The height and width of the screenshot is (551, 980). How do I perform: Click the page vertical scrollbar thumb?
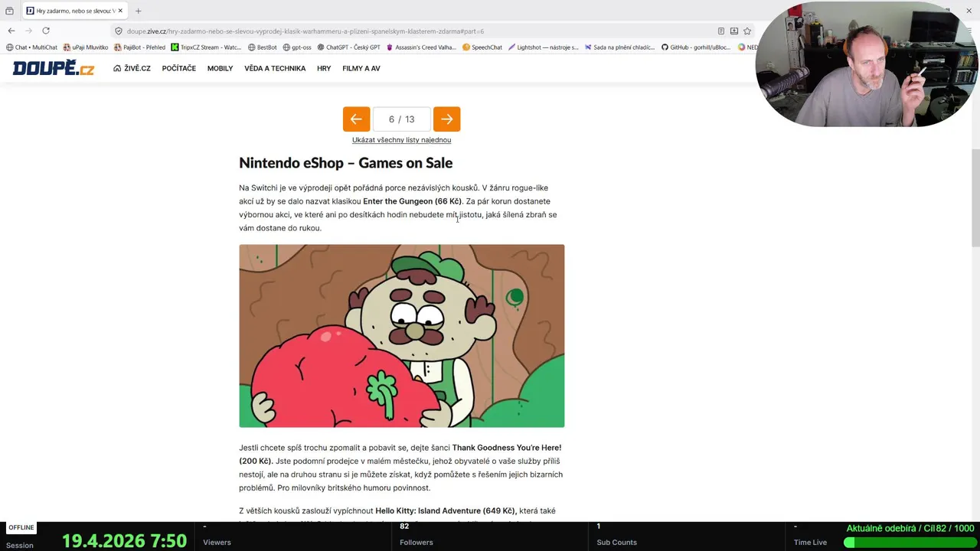(x=975, y=197)
